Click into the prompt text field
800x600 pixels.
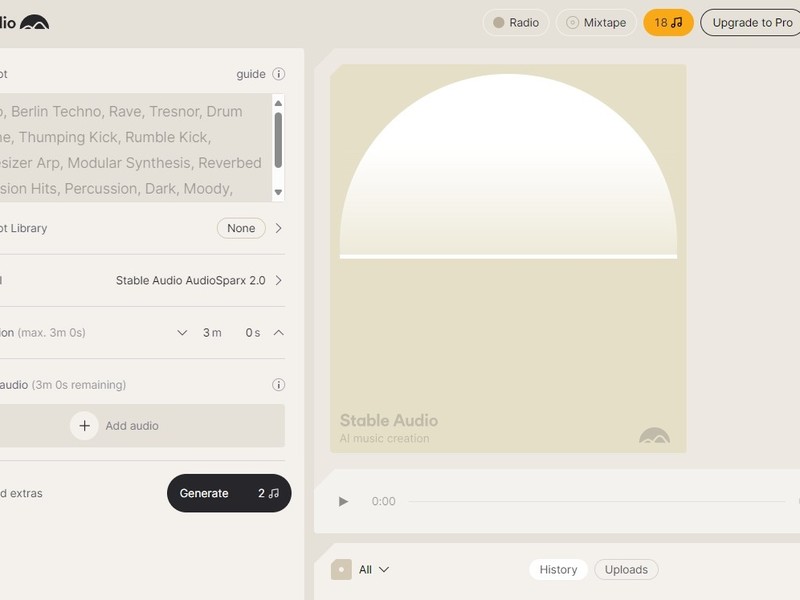coord(135,148)
